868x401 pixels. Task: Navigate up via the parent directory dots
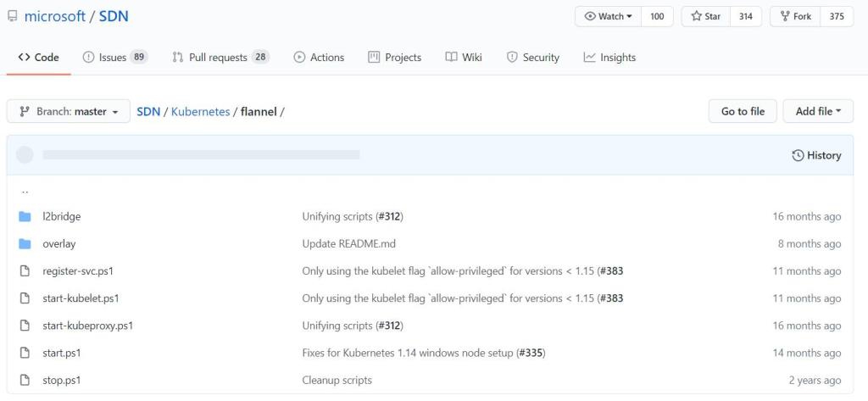click(25, 191)
